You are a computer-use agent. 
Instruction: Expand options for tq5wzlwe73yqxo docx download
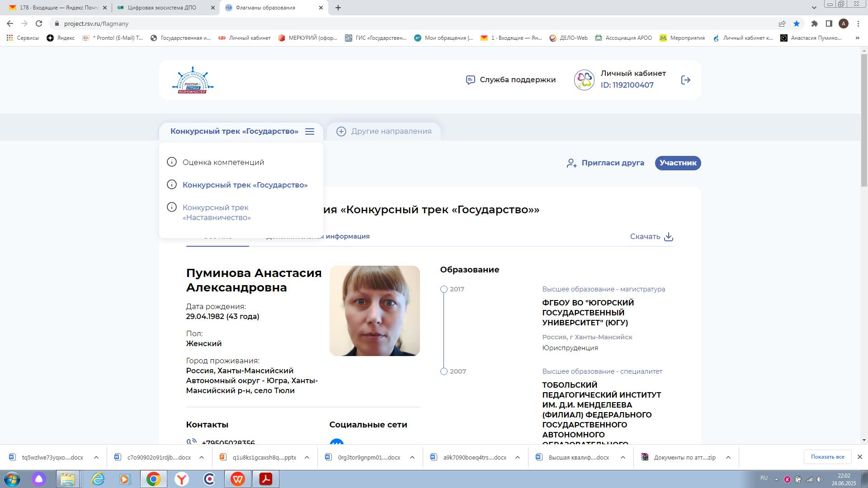click(96, 457)
